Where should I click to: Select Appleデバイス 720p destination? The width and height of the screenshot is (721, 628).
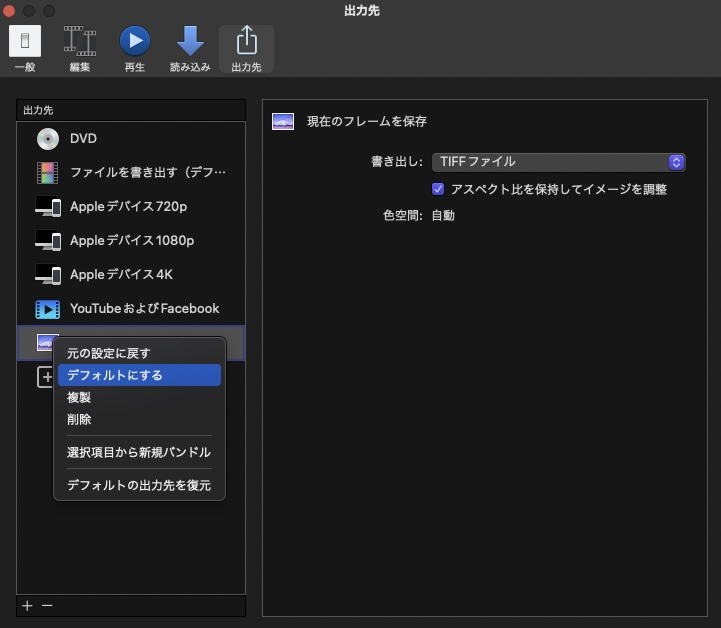click(x=130, y=207)
